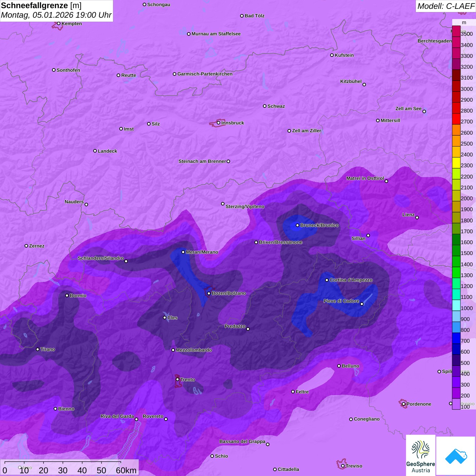The image size is (476, 476).
Task: Click the Garmisch-Partenkirchen label
Action: click(x=205, y=74)
